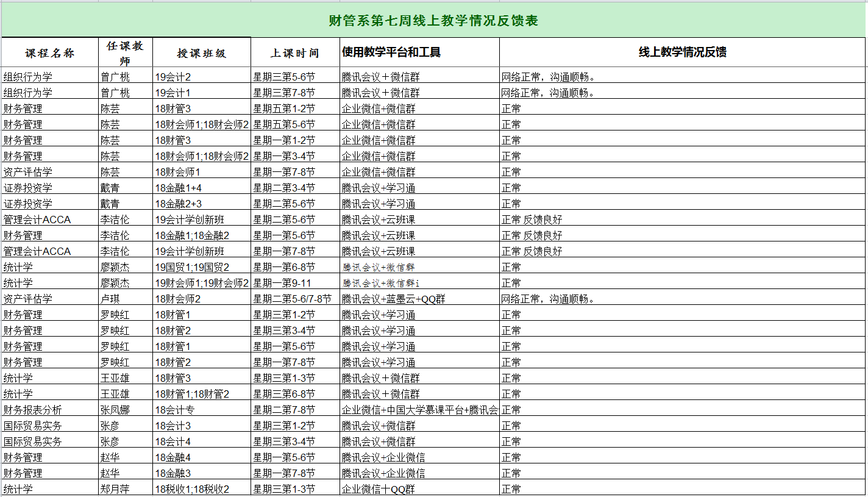868x497 pixels.
Task: Select the 课程名称 header cell
Action: [x=50, y=53]
